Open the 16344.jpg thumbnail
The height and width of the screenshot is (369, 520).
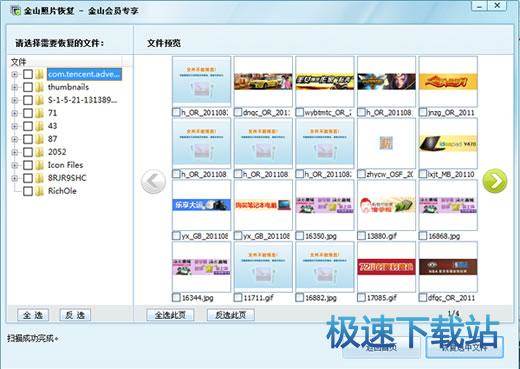point(201,267)
